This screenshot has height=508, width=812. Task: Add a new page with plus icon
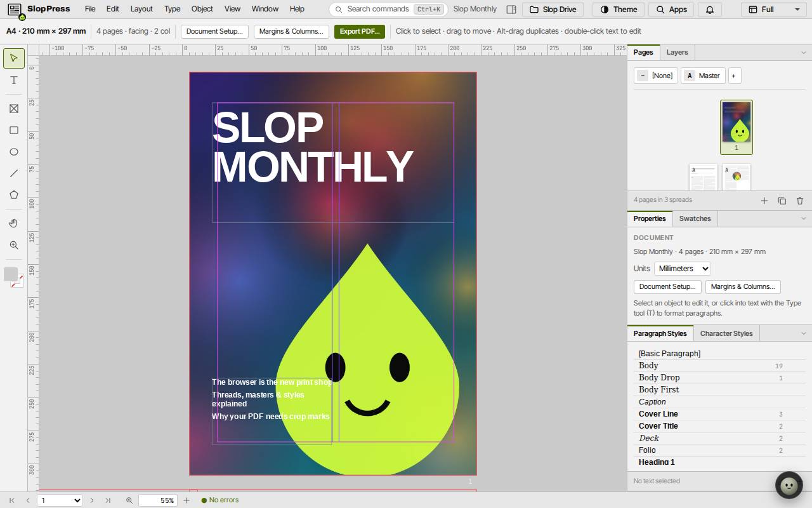pos(764,201)
